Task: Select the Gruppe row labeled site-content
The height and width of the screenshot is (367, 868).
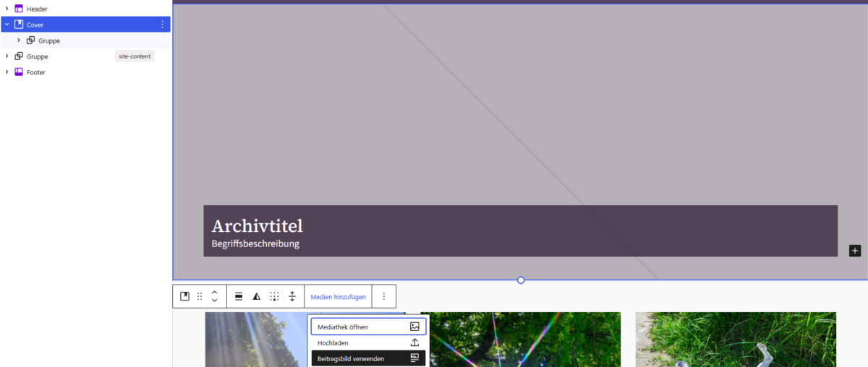Action: 85,56
